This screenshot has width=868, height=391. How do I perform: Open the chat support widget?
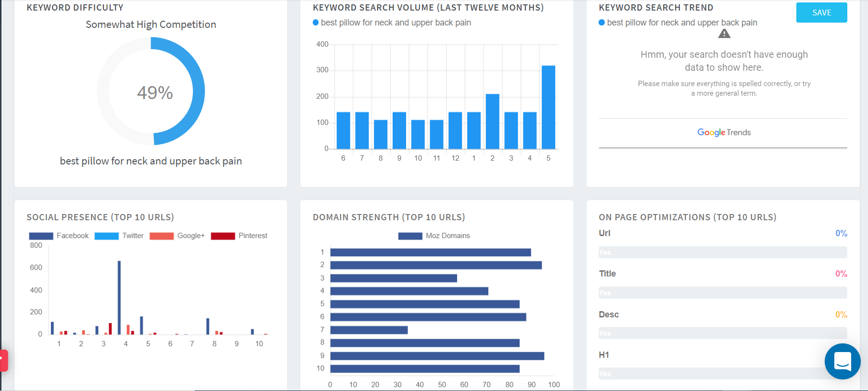tap(842, 361)
